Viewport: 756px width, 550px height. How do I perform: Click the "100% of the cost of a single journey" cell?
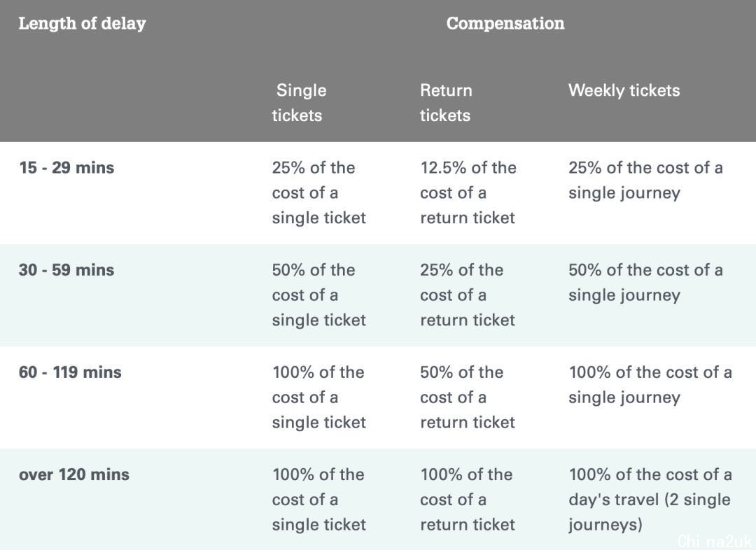650,385
